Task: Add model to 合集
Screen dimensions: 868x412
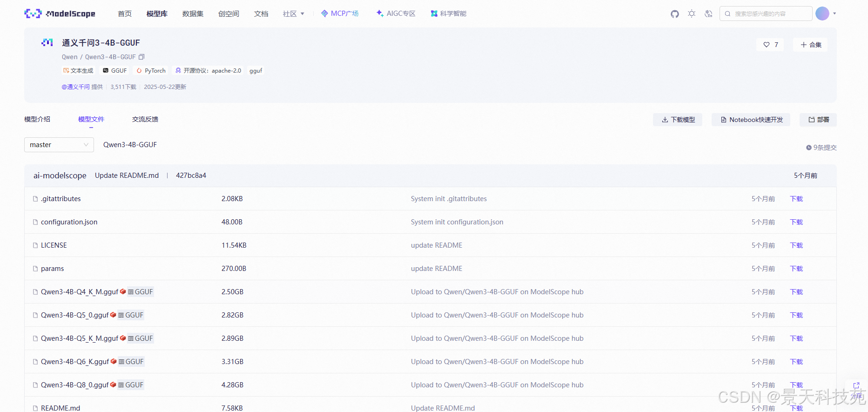Action: (811, 45)
